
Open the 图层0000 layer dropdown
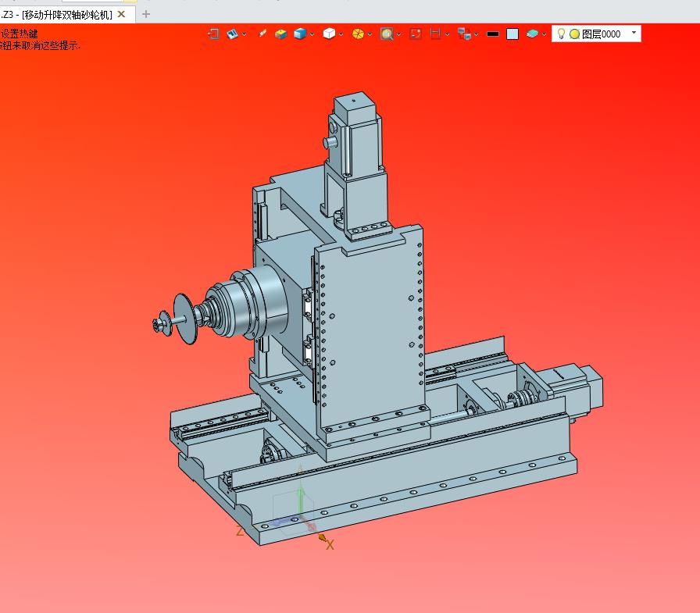[634, 33]
